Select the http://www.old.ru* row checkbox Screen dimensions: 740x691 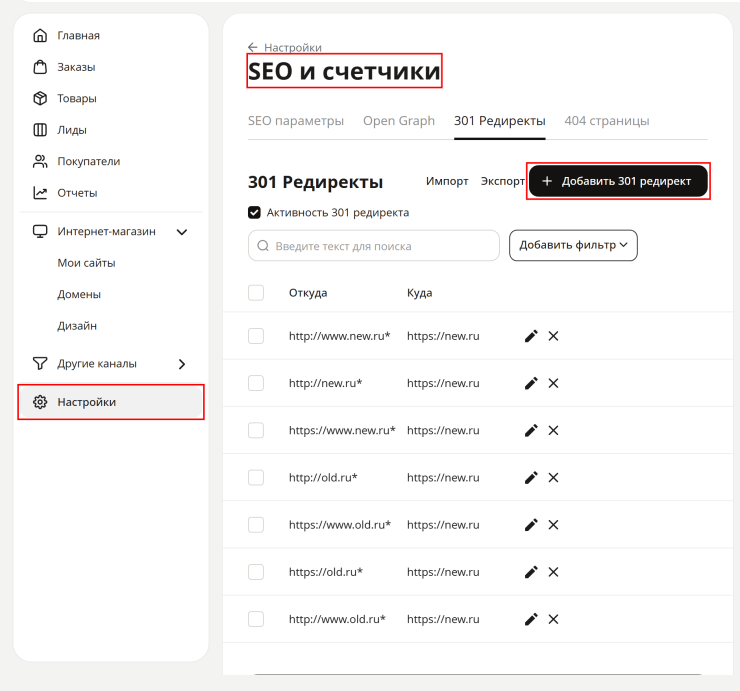pyautogui.click(x=256, y=619)
